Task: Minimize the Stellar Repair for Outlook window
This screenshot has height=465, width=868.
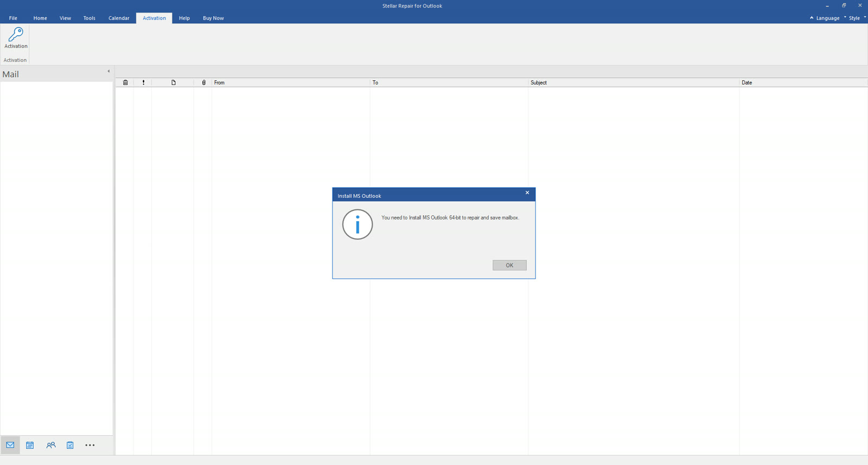Action: pos(827,5)
